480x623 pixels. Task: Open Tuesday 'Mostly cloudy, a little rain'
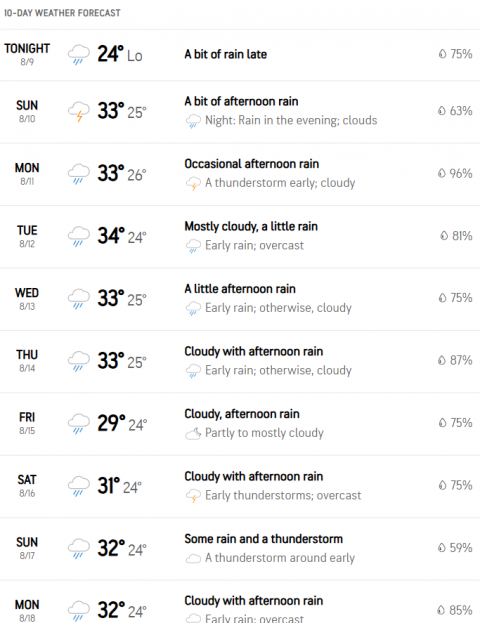(x=251, y=226)
